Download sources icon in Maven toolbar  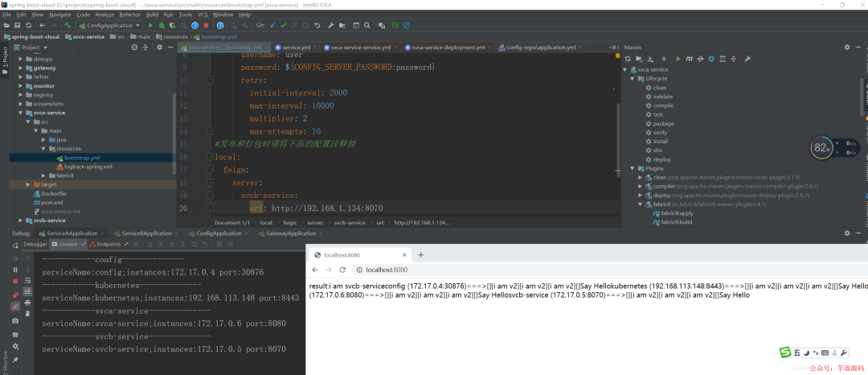(650, 59)
